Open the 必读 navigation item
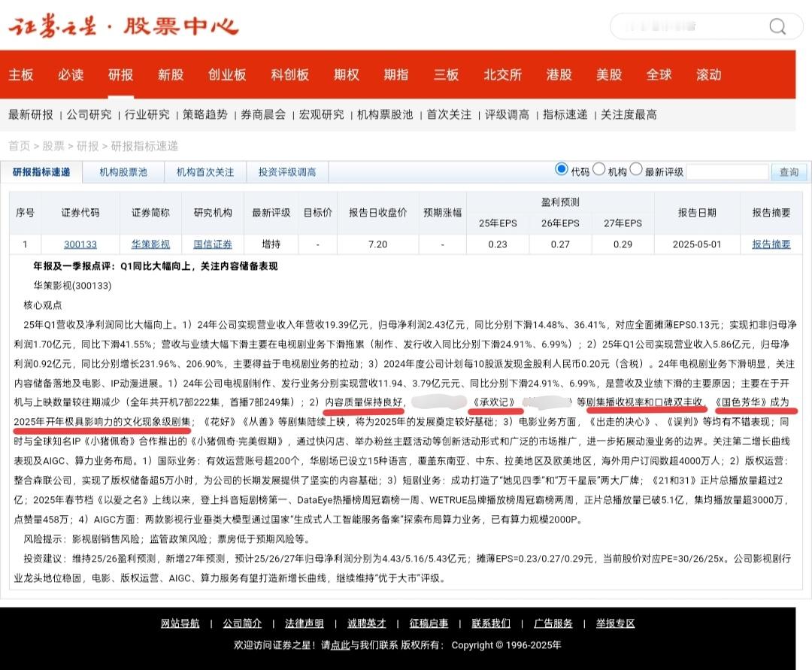The width and height of the screenshot is (812, 670). pos(71,74)
